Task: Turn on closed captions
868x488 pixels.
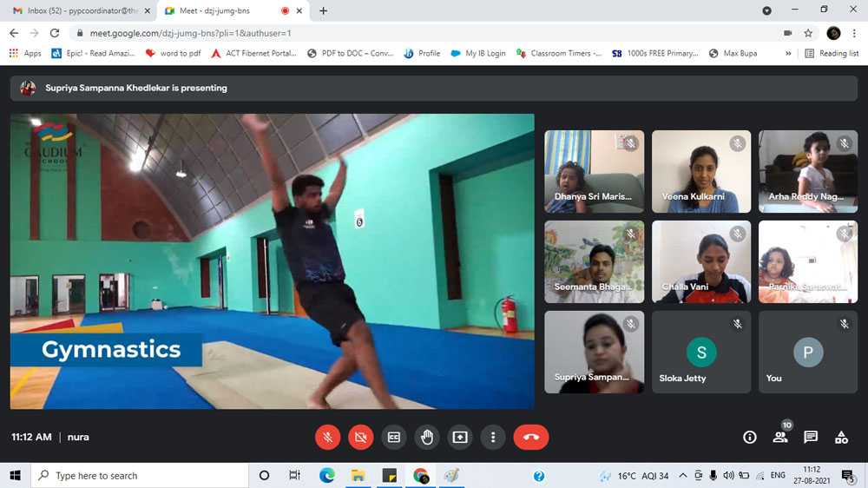Action: tap(393, 438)
